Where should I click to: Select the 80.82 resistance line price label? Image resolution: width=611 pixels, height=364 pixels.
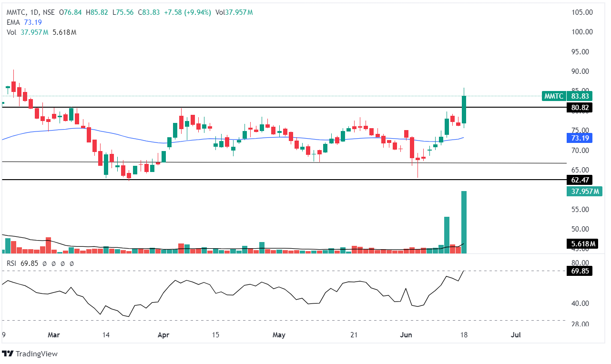[x=581, y=108]
